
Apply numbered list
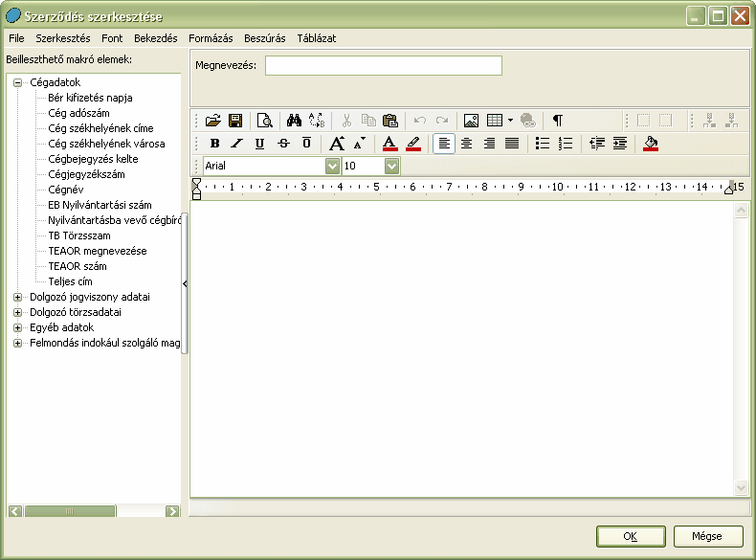(565, 144)
